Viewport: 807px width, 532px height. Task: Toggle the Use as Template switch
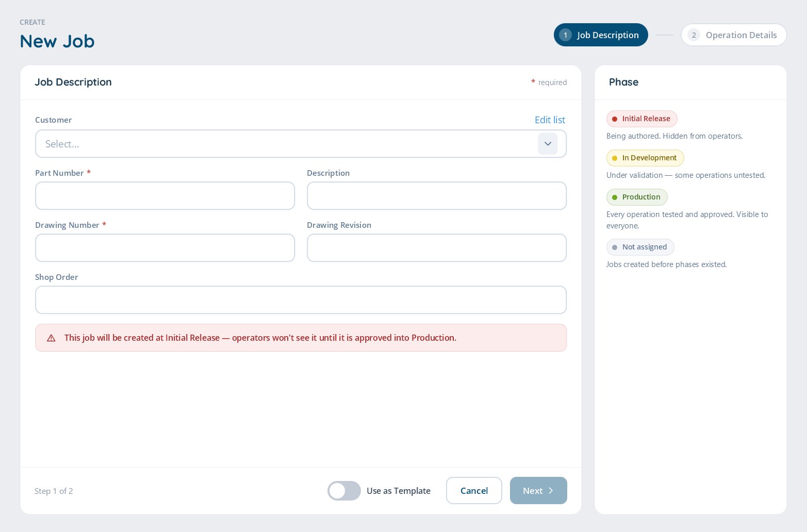[344, 491]
